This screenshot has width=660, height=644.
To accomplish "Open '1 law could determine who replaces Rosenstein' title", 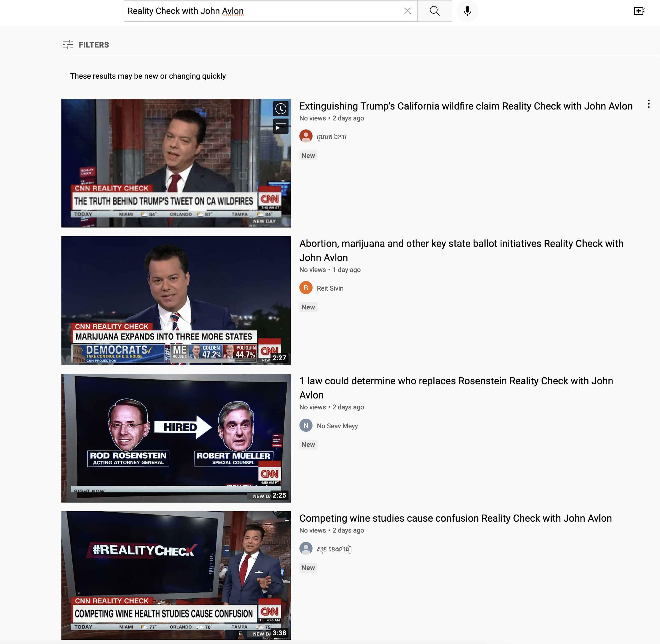I will (x=456, y=388).
